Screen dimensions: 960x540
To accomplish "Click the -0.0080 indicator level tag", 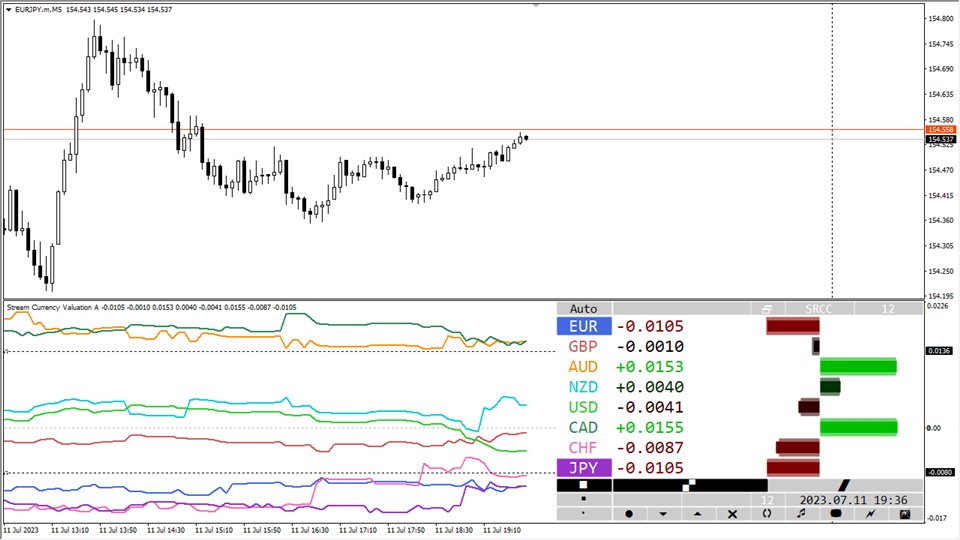I will click(940, 472).
